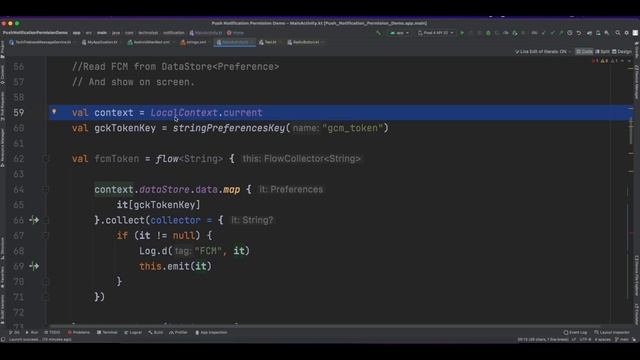This screenshot has height=360, width=640.
Task: Click the Undo arrow in the toolbar
Action: pyautogui.click(x=579, y=33)
